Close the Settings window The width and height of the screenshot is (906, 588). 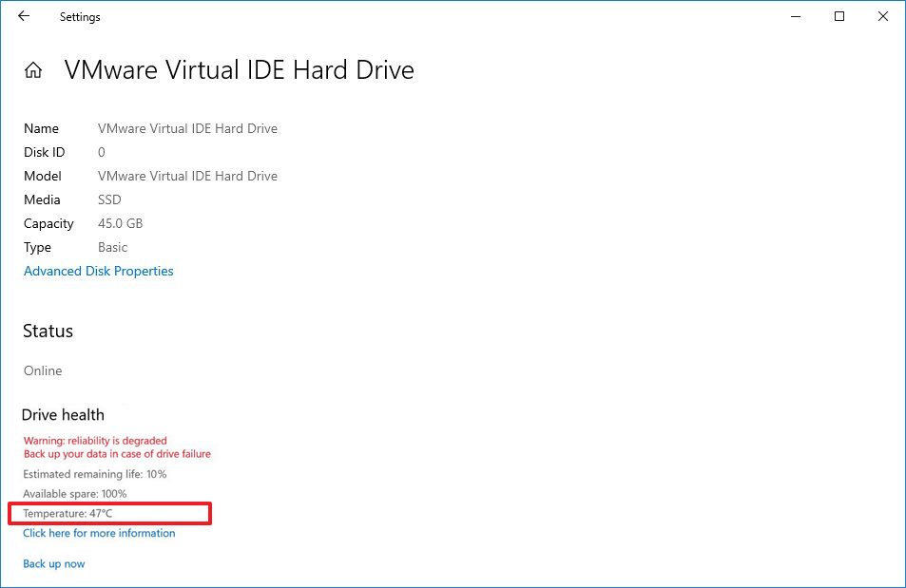click(883, 17)
